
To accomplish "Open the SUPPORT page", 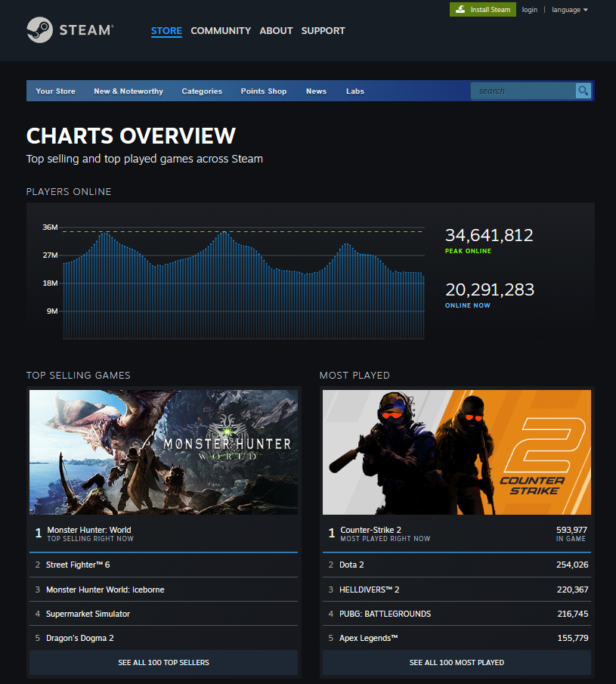I will 323,31.
